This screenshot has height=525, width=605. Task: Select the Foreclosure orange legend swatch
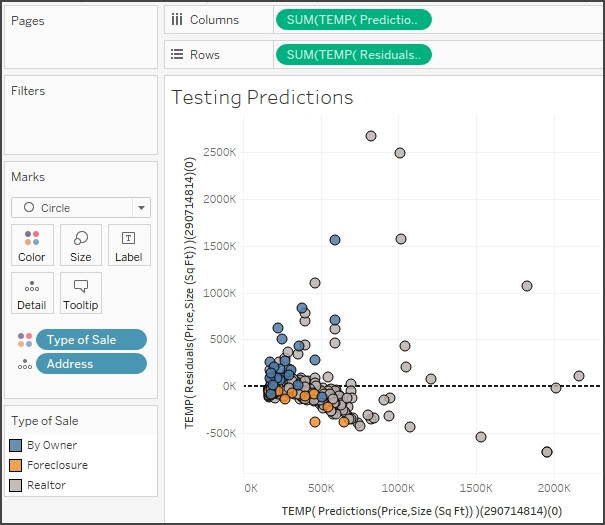[x=16, y=465]
